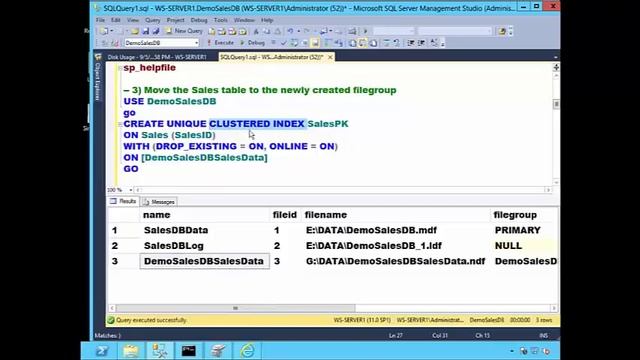Select the SalesDBData cell
The width and height of the screenshot is (640, 360).
click(204, 230)
